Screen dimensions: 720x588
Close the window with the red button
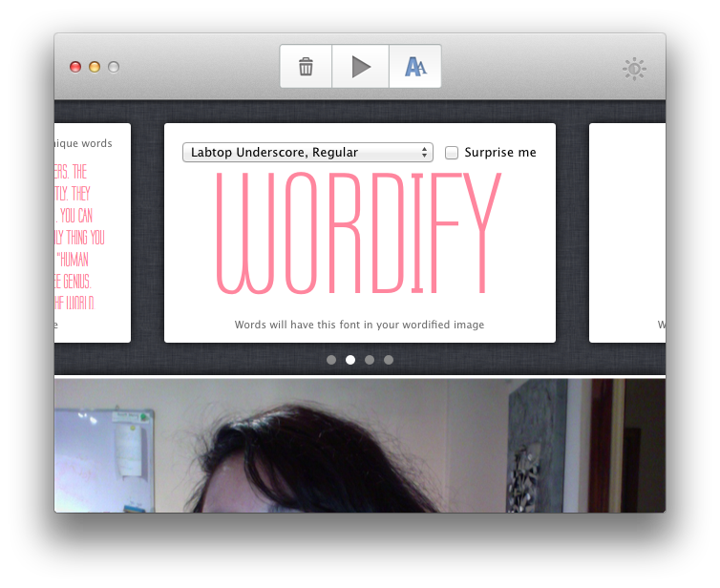75,67
